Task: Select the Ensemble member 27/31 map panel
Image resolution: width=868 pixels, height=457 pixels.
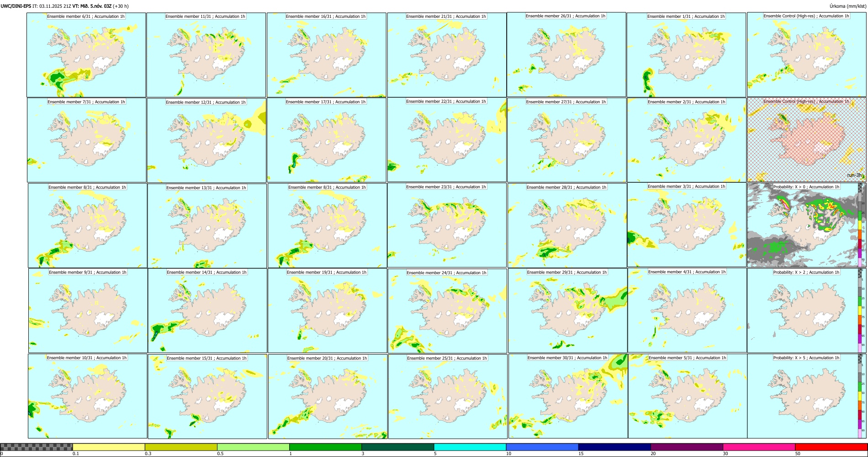Action: point(566,140)
